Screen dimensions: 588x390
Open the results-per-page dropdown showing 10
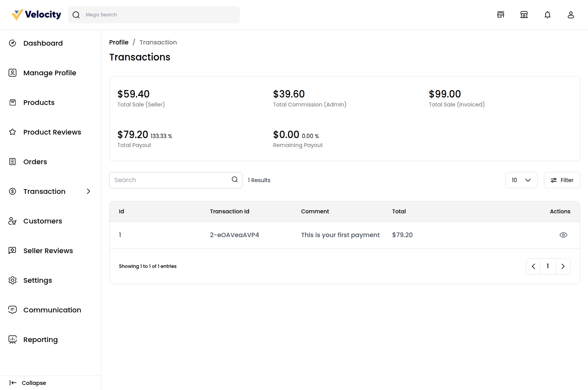521,180
